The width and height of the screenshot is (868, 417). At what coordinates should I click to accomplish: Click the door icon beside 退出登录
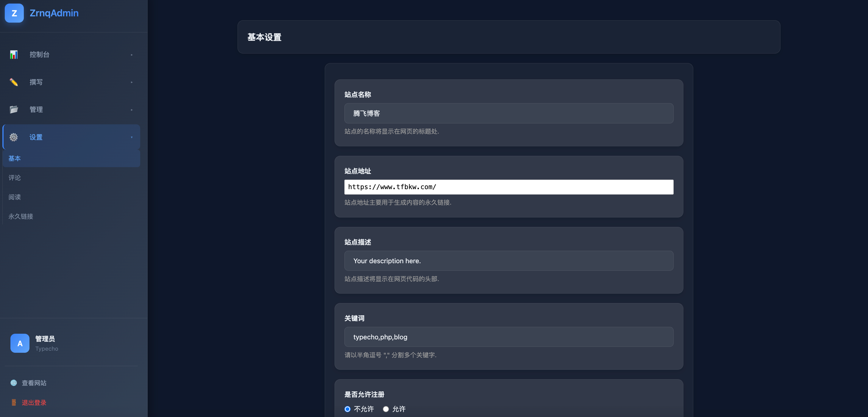(13, 402)
